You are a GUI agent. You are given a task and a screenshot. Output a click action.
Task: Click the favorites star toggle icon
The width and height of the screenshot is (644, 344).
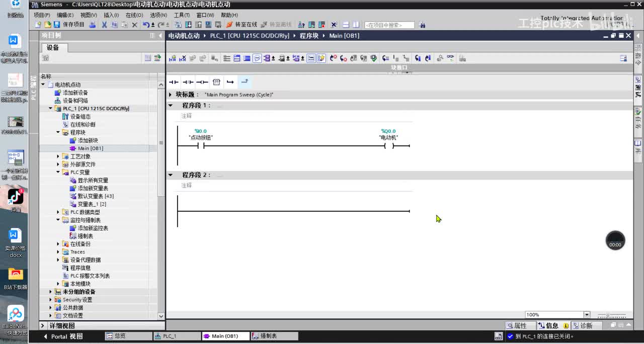[x=321, y=58]
